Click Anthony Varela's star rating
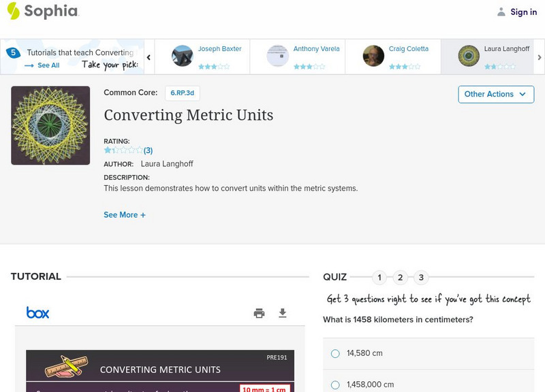Image resolution: width=545 pixels, height=392 pixels. [x=309, y=66]
